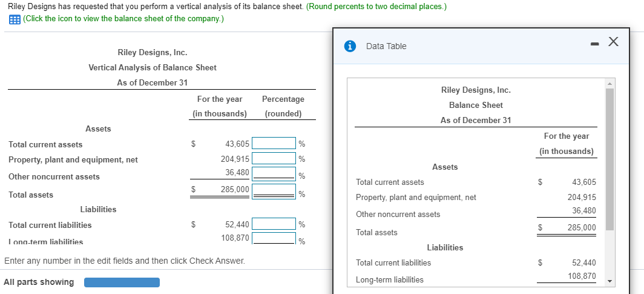Click the Data Table vertical scrollbar thumb

click(609, 159)
